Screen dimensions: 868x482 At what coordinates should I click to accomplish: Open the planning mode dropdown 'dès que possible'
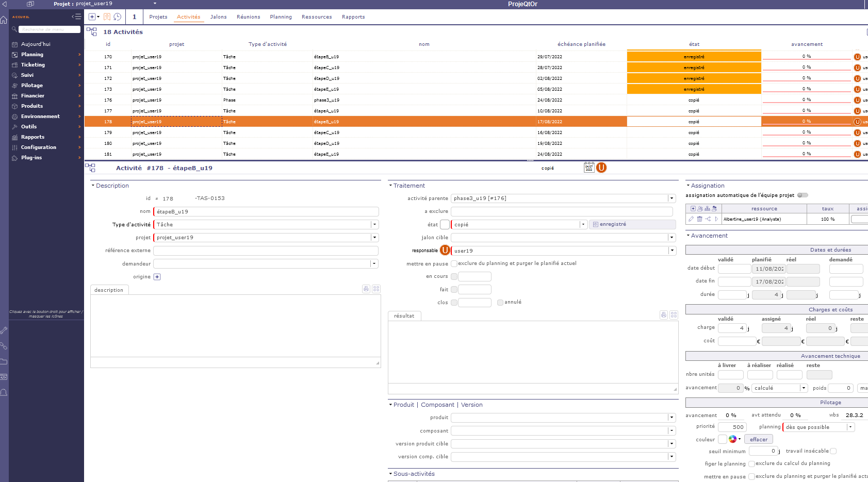click(850, 427)
